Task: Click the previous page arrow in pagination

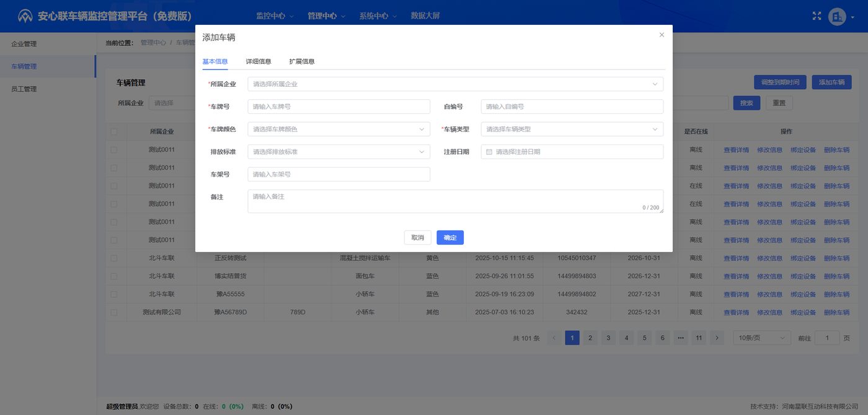Action: point(554,338)
